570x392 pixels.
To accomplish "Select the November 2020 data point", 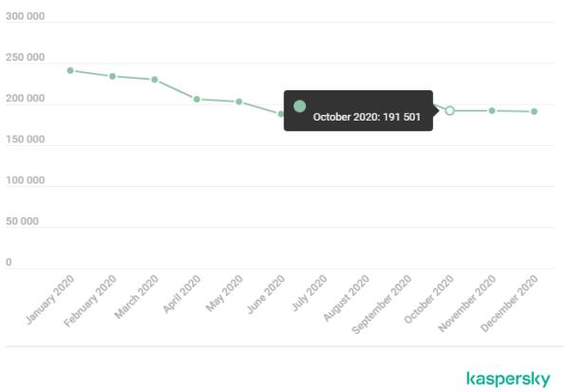I will coord(492,110).
